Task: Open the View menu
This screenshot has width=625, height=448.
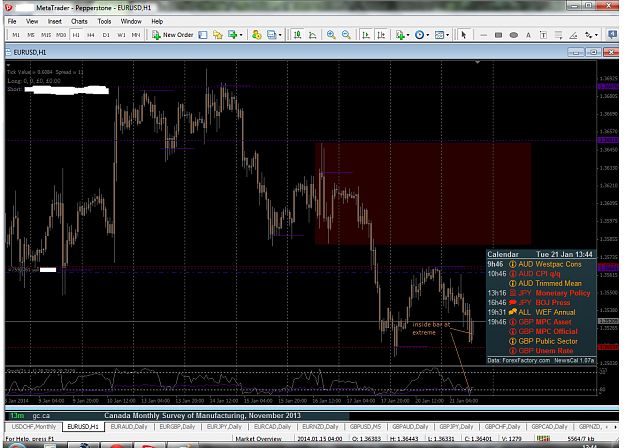Action: [x=32, y=22]
